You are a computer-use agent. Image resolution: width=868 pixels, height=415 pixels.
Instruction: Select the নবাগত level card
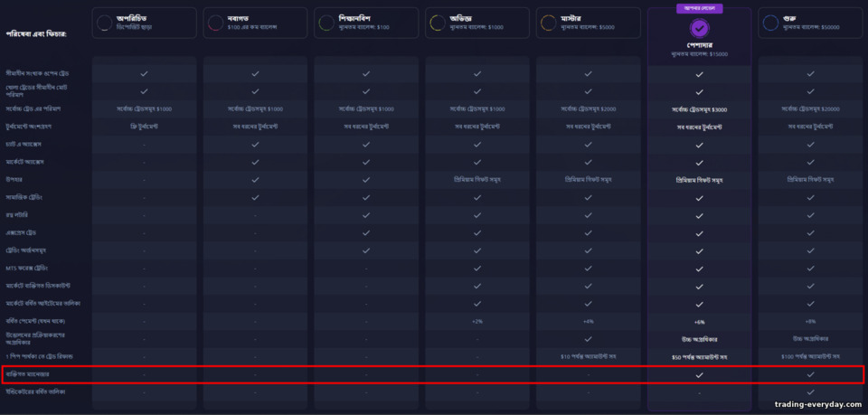pyautogui.click(x=255, y=23)
